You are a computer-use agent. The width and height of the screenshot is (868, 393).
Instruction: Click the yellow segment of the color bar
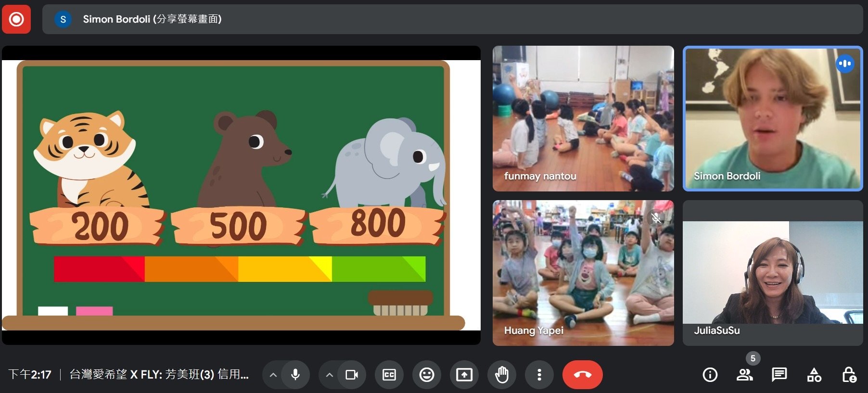pyautogui.click(x=285, y=269)
